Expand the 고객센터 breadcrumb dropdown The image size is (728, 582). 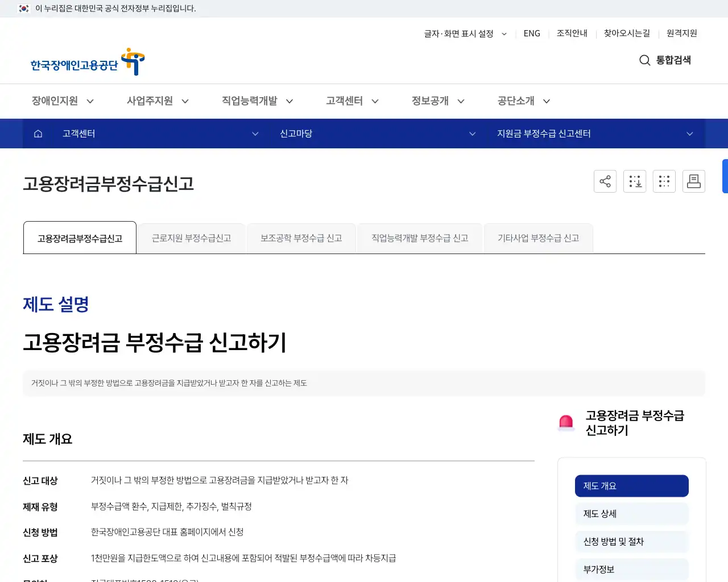pos(255,134)
